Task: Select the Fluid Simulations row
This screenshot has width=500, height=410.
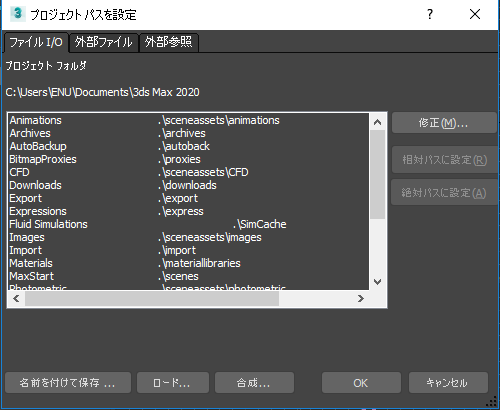Action: (189, 224)
